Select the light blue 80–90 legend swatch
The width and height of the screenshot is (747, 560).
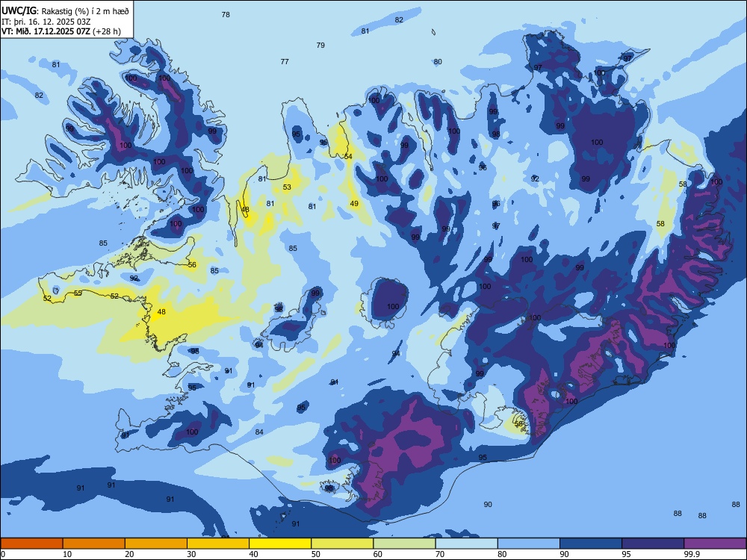[x=529, y=544]
